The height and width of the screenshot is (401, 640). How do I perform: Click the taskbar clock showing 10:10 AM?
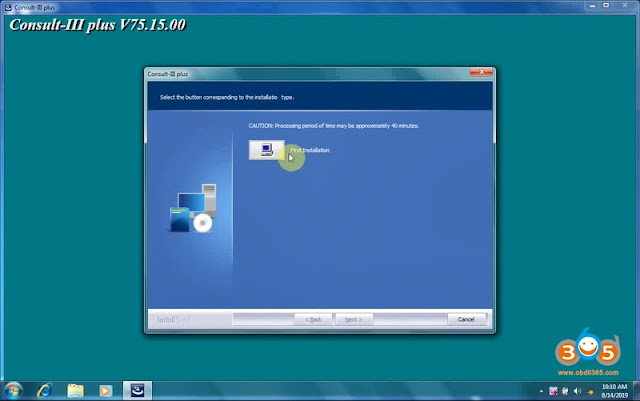(x=614, y=391)
